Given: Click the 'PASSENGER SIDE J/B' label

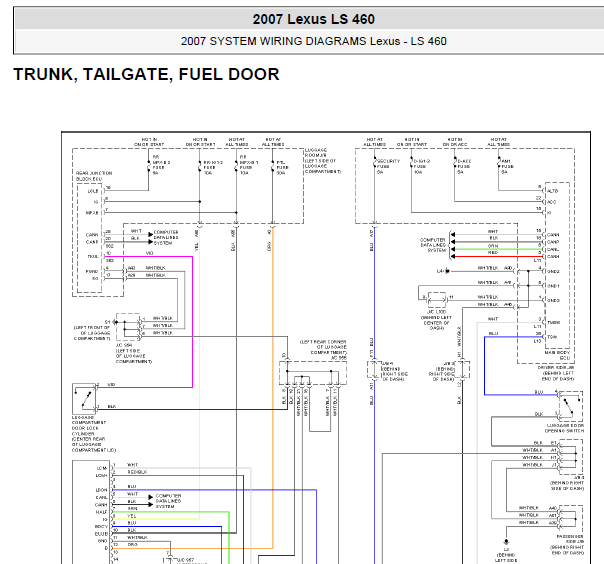Looking at the screenshot, I should 570,539.
